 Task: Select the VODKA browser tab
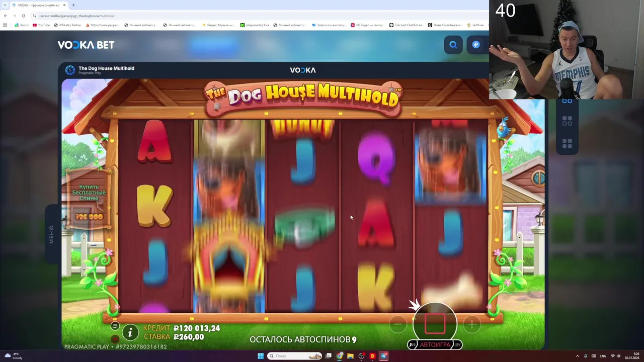click(x=39, y=5)
